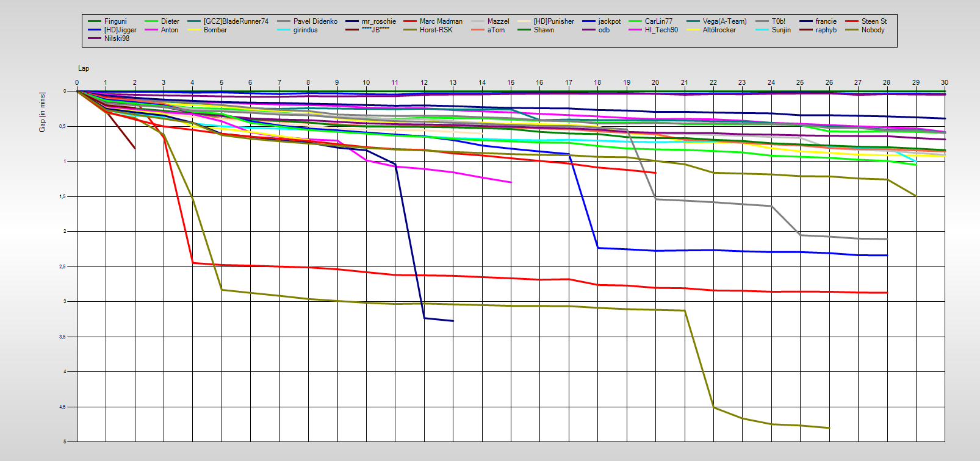The height and width of the screenshot is (461, 980).
Task: Click the Steen St legend entry
Action: point(874,21)
